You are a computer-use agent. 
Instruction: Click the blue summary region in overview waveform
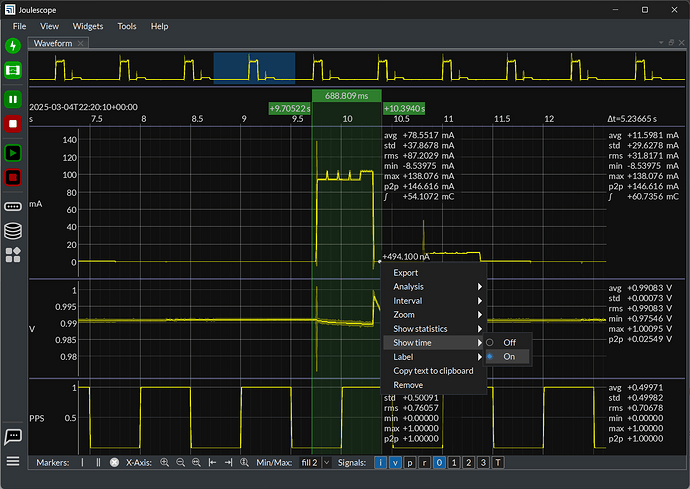tap(254, 68)
